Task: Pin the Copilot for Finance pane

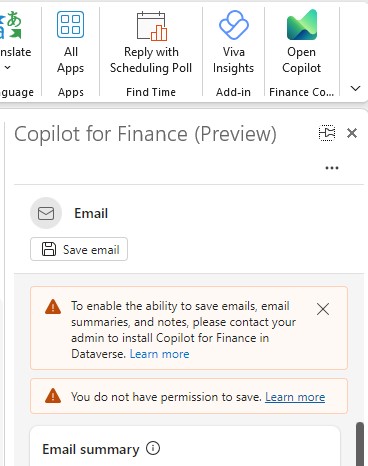Action: [x=327, y=133]
